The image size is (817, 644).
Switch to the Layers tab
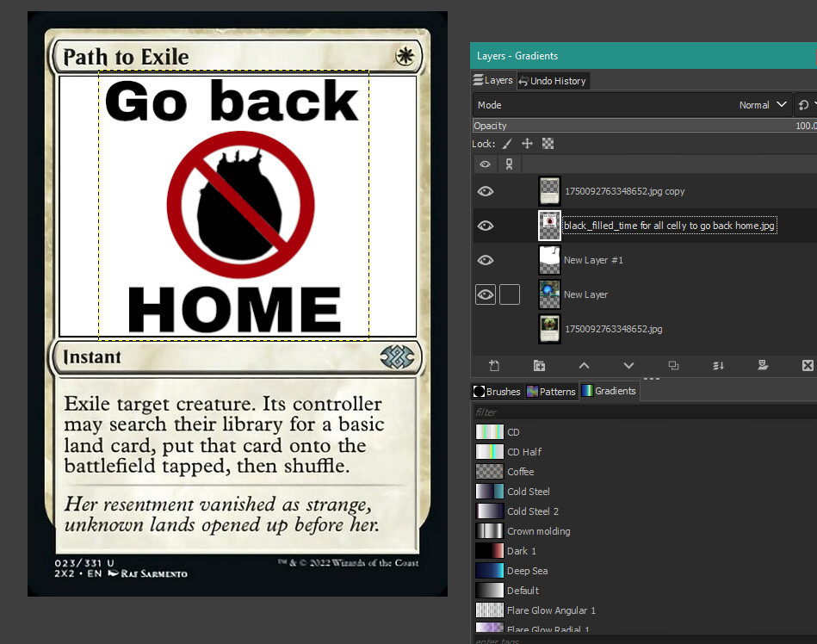click(x=493, y=80)
